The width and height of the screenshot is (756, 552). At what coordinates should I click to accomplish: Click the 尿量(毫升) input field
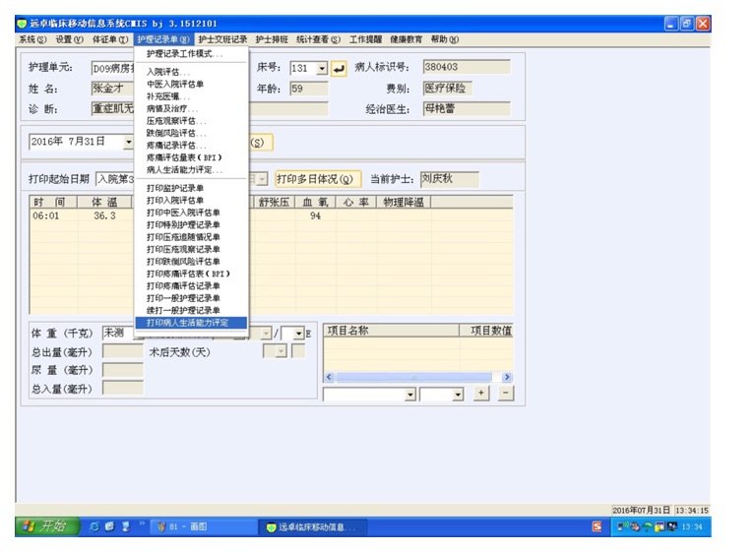(123, 370)
